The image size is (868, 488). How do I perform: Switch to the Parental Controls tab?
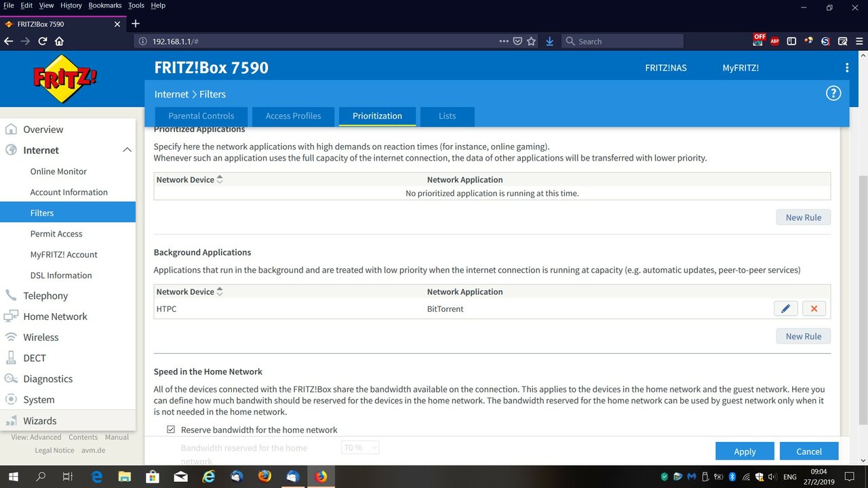point(201,116)
